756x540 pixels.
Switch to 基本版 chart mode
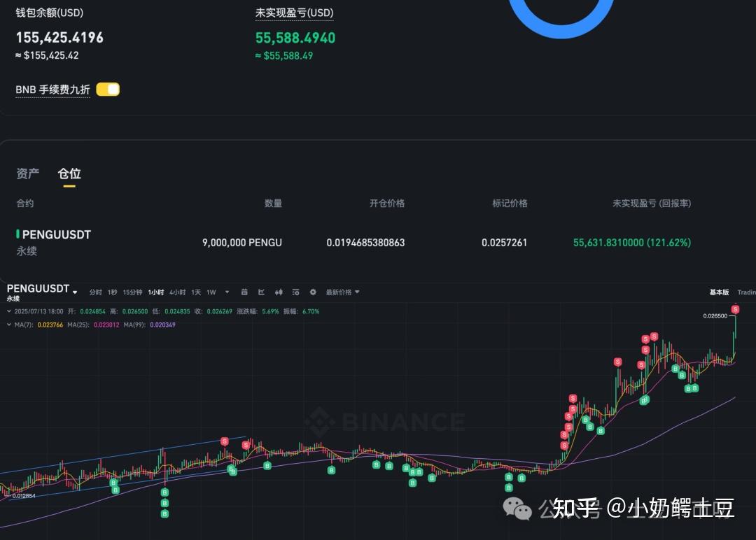tap(719, 292)
